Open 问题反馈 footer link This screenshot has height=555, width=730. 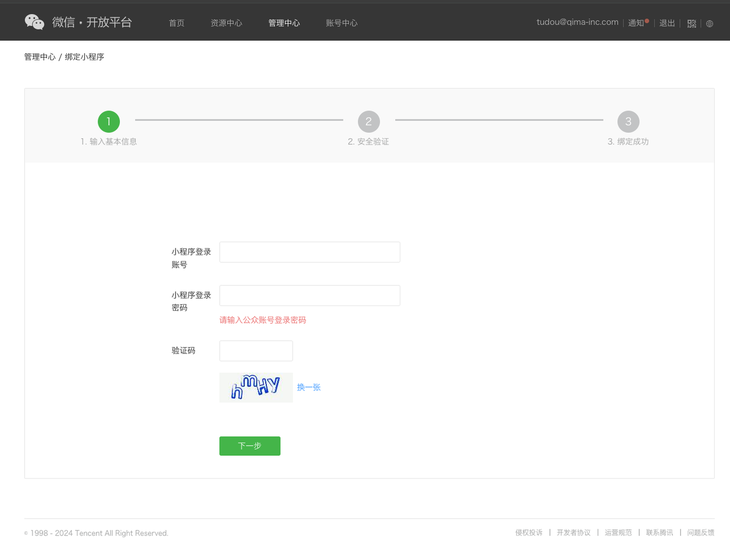tap(701, 533)
